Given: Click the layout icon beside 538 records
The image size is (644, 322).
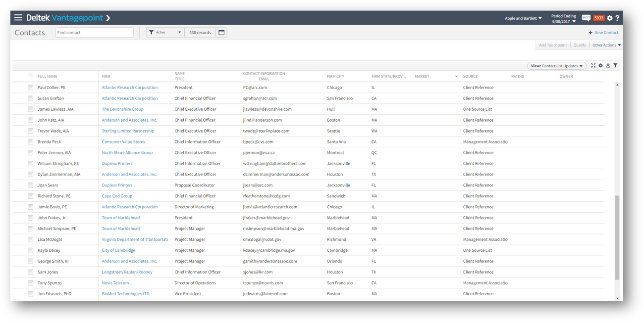Looking at the screenshot, I should 221,32.
